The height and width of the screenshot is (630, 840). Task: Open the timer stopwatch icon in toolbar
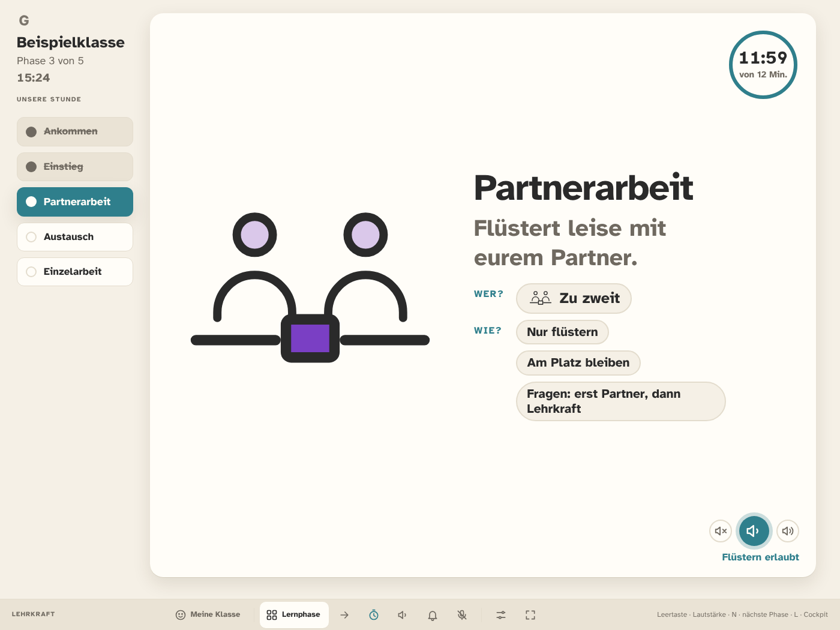[374, 615]
